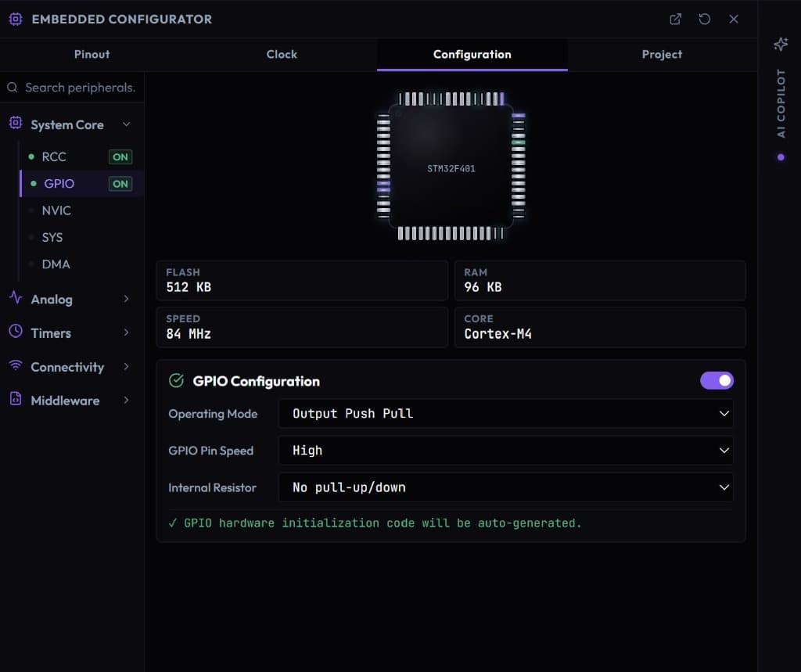Open the AI Copilot sparkle icon
This screenshot has height=672, width=801.
point(781,45)
